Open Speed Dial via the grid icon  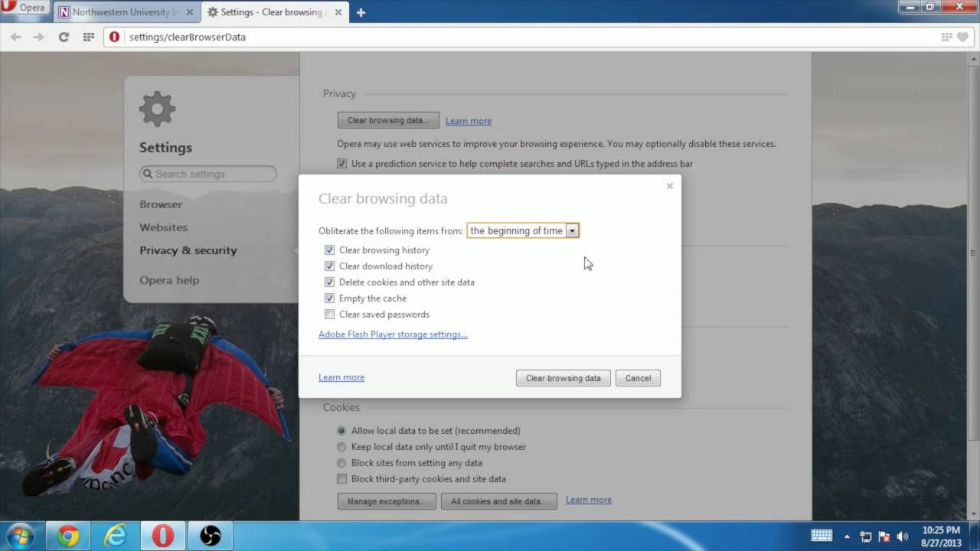pos(90,37)
